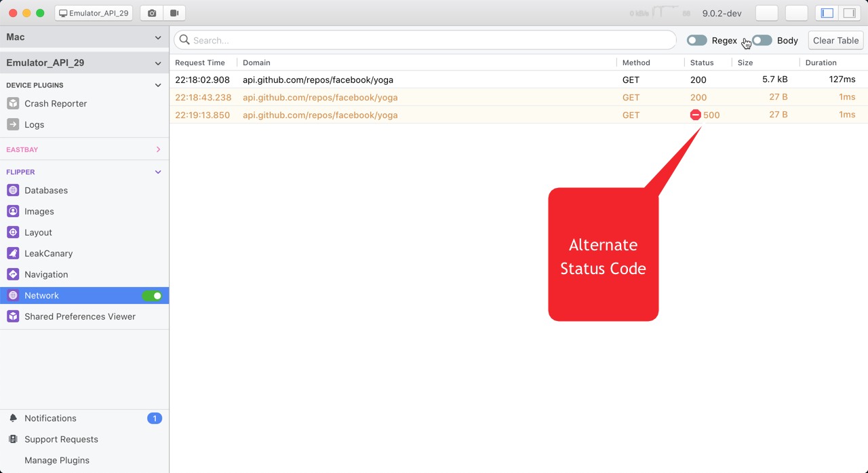Open Manage Plugins
868x473 pixels.
coord(84,461)
